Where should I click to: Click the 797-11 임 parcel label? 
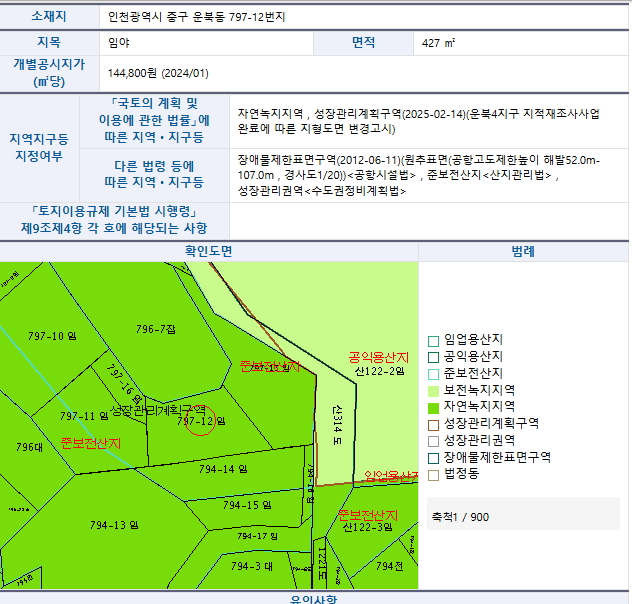84,416
